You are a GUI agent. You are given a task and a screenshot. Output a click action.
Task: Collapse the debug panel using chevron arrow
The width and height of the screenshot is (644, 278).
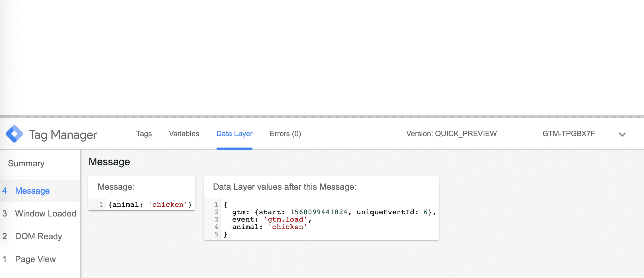[622, 134]
